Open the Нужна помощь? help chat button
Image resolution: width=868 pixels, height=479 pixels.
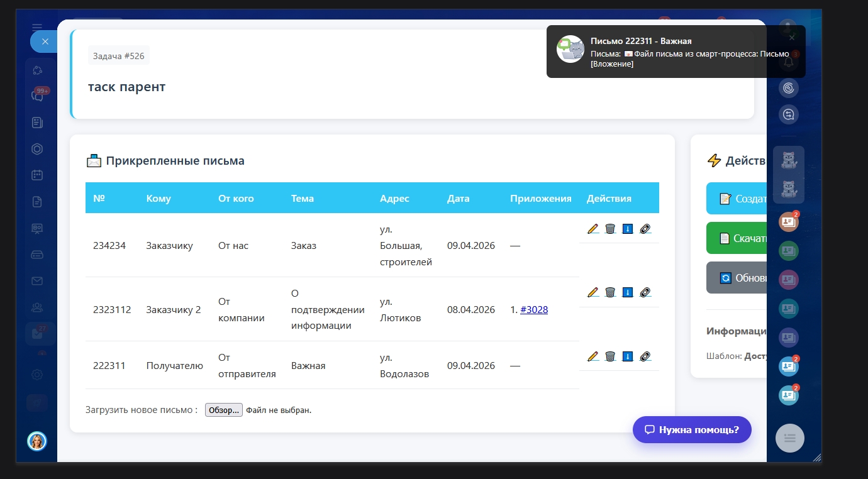(x=692, y=430)
